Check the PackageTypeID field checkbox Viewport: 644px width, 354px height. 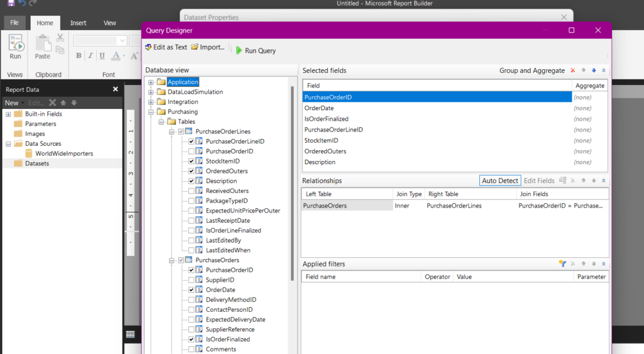coord(191,201)
